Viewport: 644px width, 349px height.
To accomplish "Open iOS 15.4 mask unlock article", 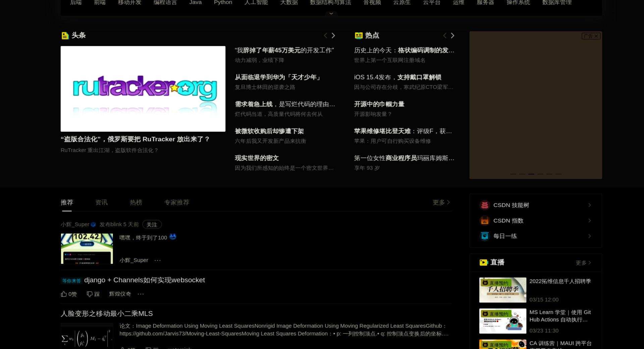I will [397, 77].
